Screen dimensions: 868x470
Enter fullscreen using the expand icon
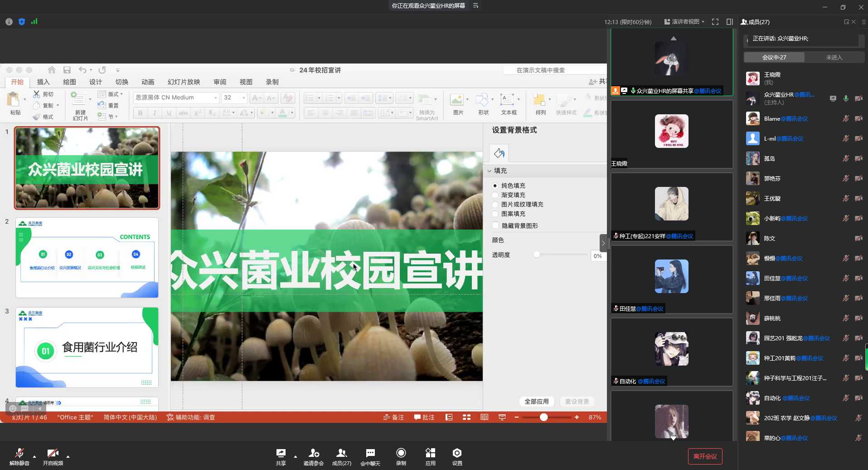click(x=715, y=22)
